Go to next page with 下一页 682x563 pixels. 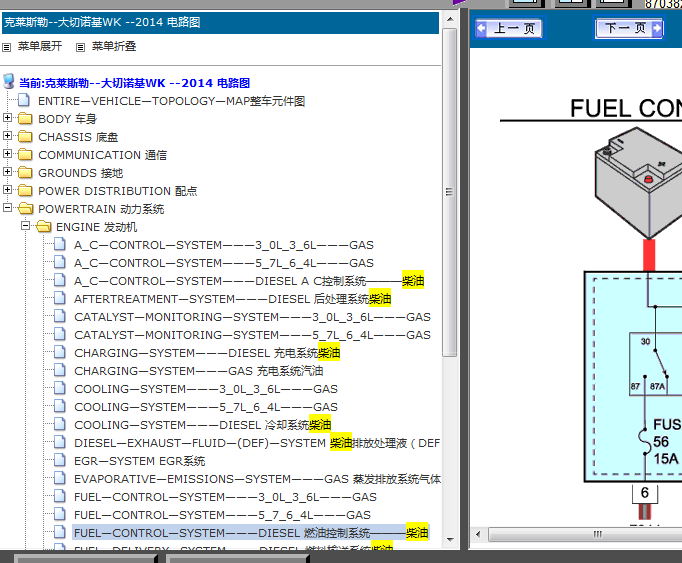(629, 29)
